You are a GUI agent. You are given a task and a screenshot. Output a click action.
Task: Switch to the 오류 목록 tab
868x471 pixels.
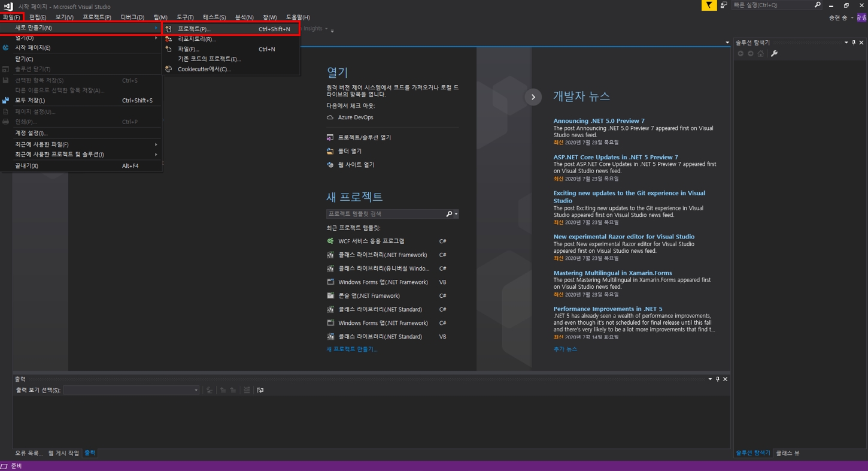[x=29, y=453]
